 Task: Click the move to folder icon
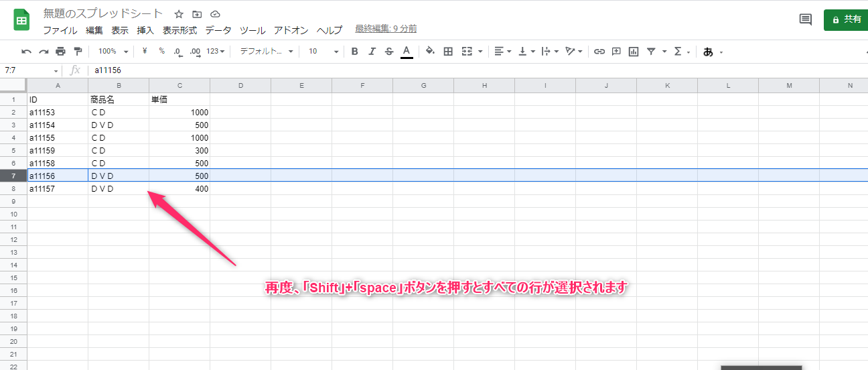[x=197, y=13]
